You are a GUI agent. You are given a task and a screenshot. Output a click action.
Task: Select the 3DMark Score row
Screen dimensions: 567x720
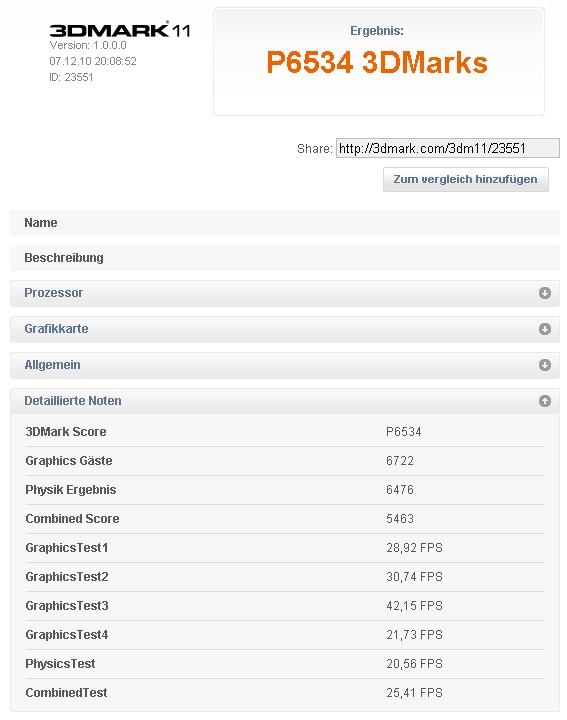[x=285, y=432]
